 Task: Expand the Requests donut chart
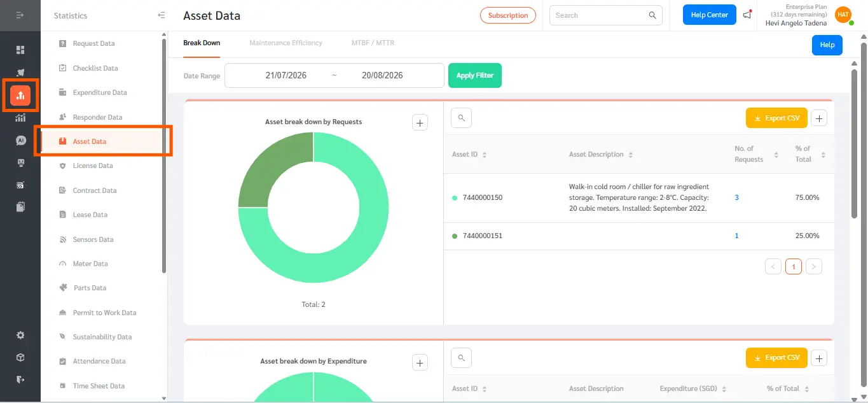[x=420, y=122]
